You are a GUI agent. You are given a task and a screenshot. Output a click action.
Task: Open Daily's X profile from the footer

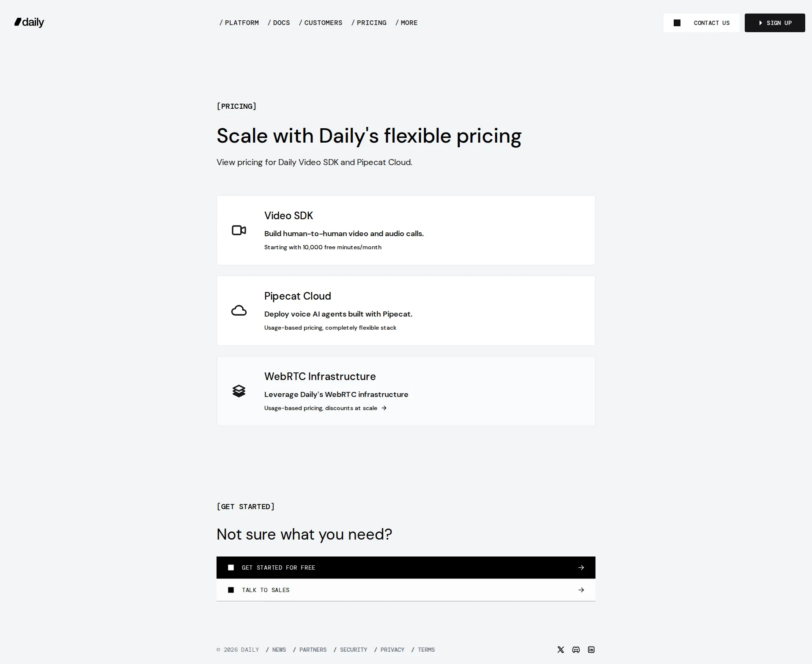pyautogui.click(x=560, y=650)
